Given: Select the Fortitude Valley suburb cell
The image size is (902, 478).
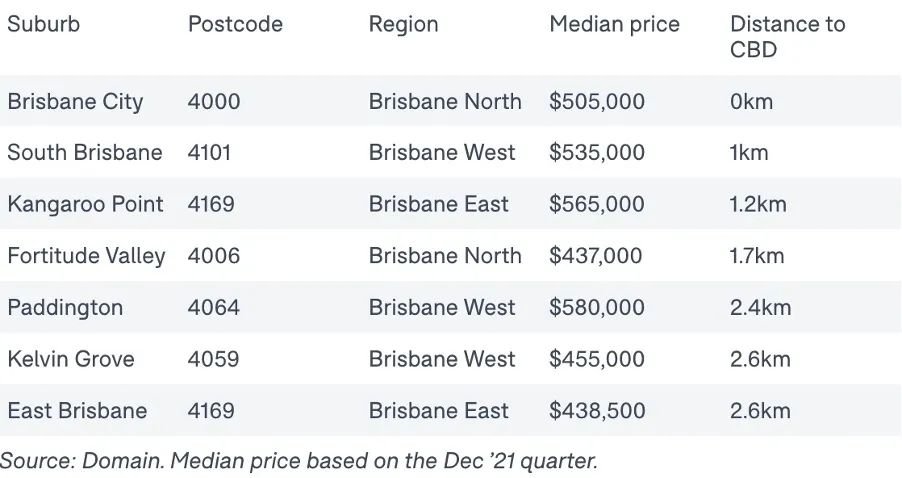Looking at the screenshot, I should coord(86,255).
